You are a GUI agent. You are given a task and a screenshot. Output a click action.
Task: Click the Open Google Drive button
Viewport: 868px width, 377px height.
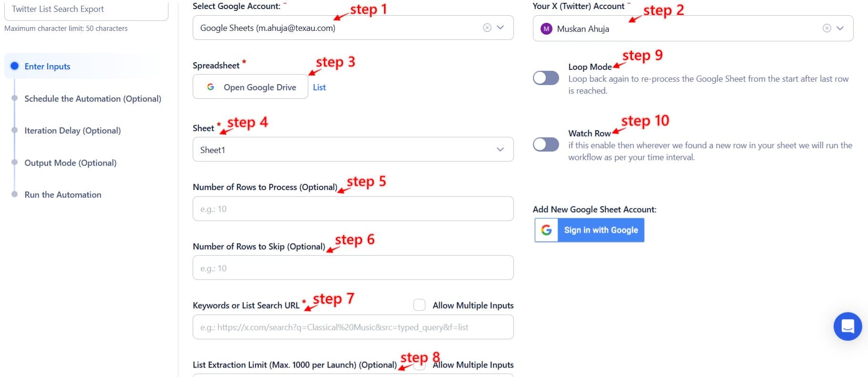pyautogui.click(x=250, y=87)
